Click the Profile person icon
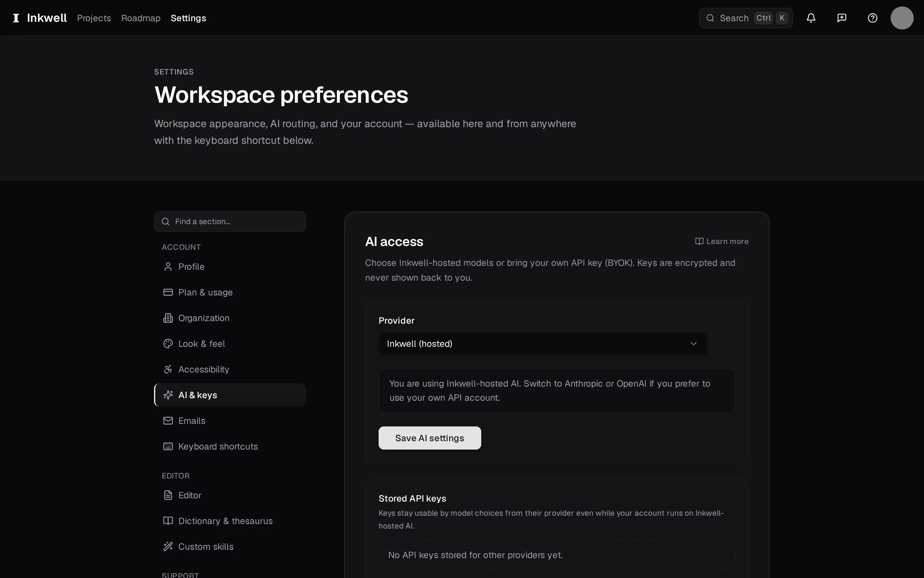Image resolution: width=924 pixels, height=578 pixels. click(x=168, y=267)
